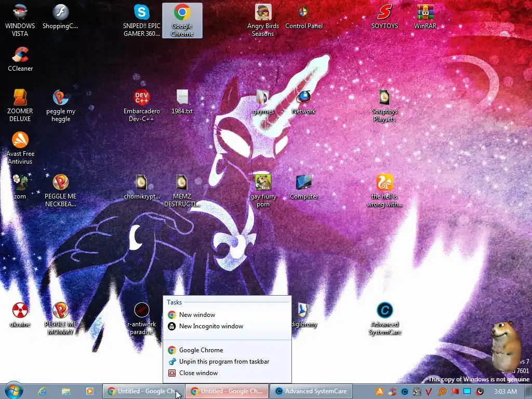Click the orange magnifier tray icon
Screen dimensions: 532x399
442,392
